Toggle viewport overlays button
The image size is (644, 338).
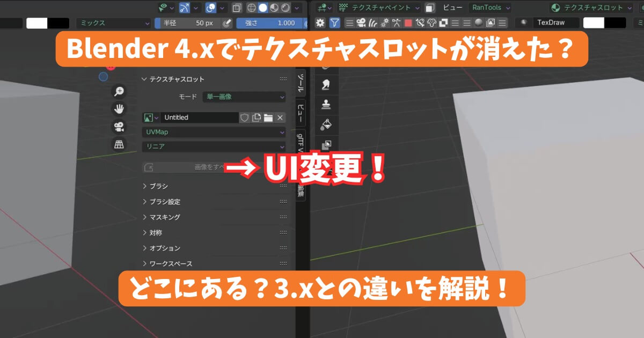click(210, 8)
